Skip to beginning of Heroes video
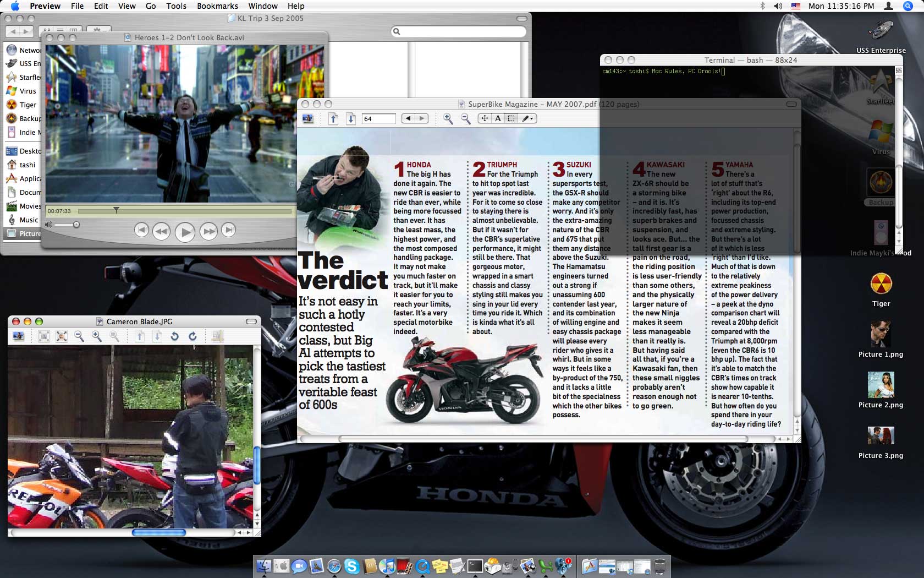Viewport: 924px width, 578px height. [x=141, y=230]
